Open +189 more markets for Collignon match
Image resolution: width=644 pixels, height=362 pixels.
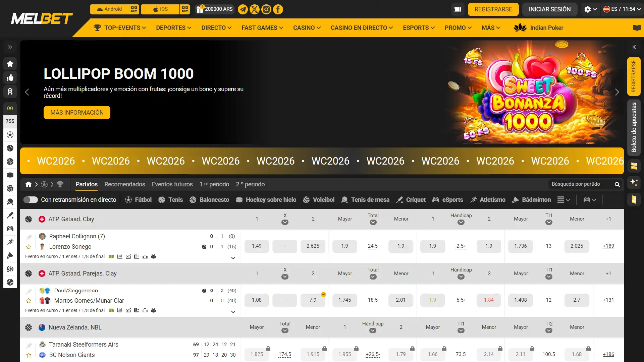coord(608,246)
